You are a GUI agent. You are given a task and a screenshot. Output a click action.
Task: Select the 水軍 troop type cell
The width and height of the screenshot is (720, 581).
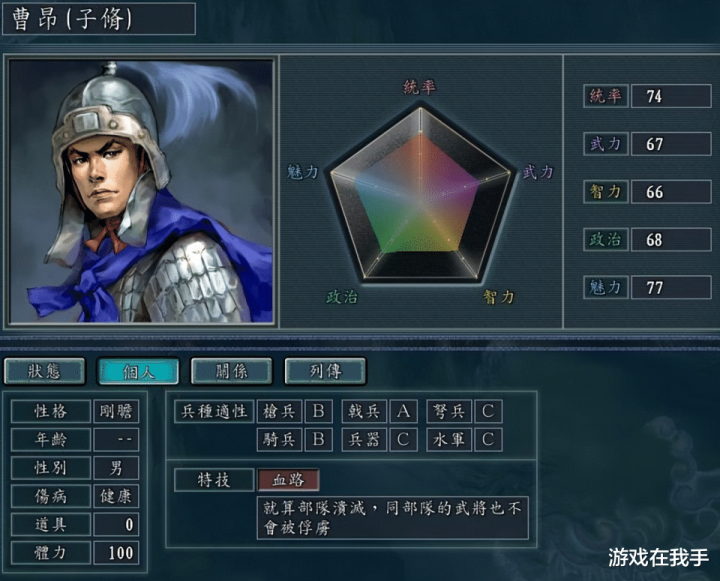[449, 440]
